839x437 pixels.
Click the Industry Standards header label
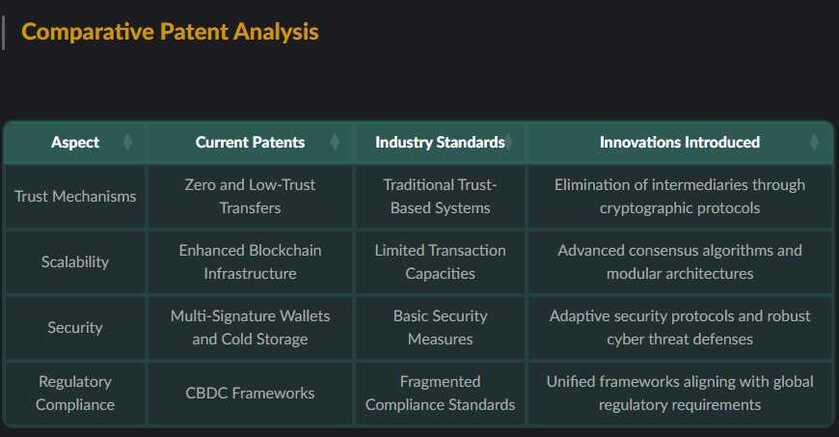(440, 142)
